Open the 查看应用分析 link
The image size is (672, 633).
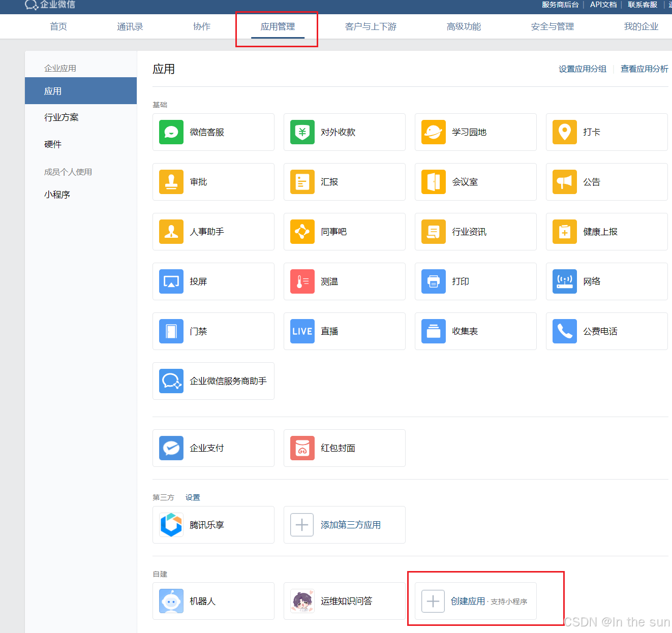pyautogui.click(x=645, y=69)
